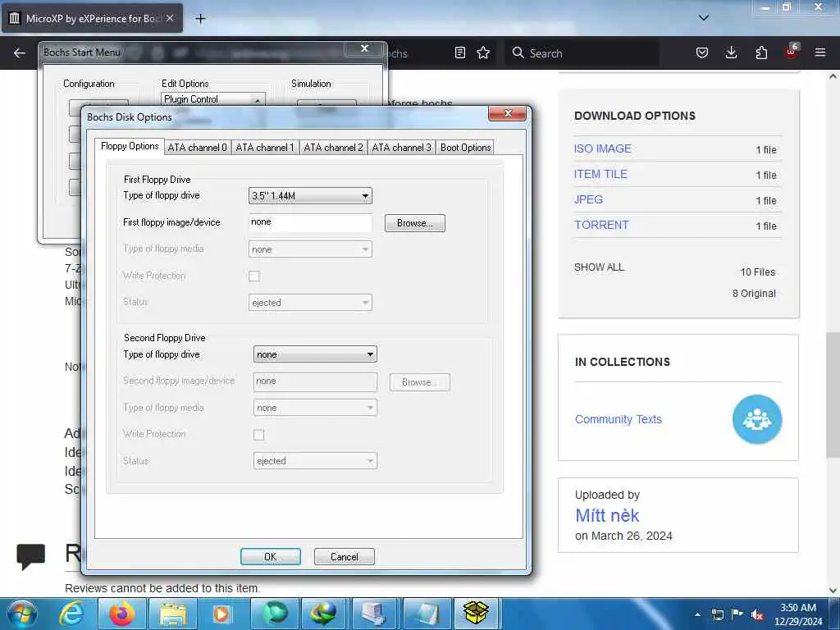Click the Community Texts collection round icon
Screen dimensions: 840x630
click(757, 419)
